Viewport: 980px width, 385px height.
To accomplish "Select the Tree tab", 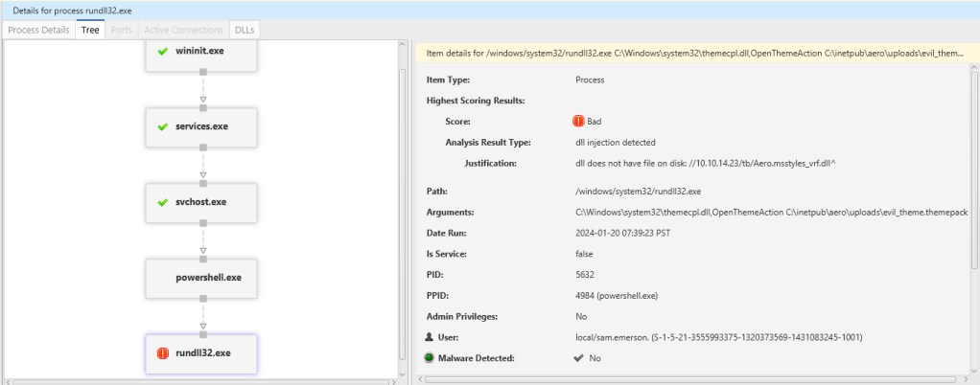I will click(91, 30).
